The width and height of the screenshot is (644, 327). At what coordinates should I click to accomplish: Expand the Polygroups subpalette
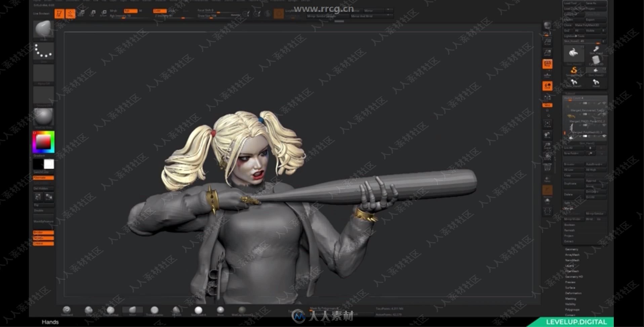click(x=572, y=310)
